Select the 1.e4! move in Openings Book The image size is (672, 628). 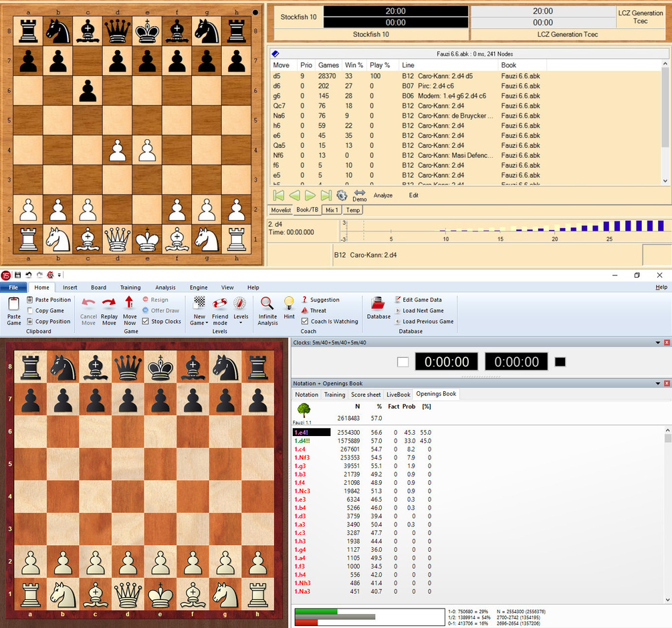tap(312, 433)
